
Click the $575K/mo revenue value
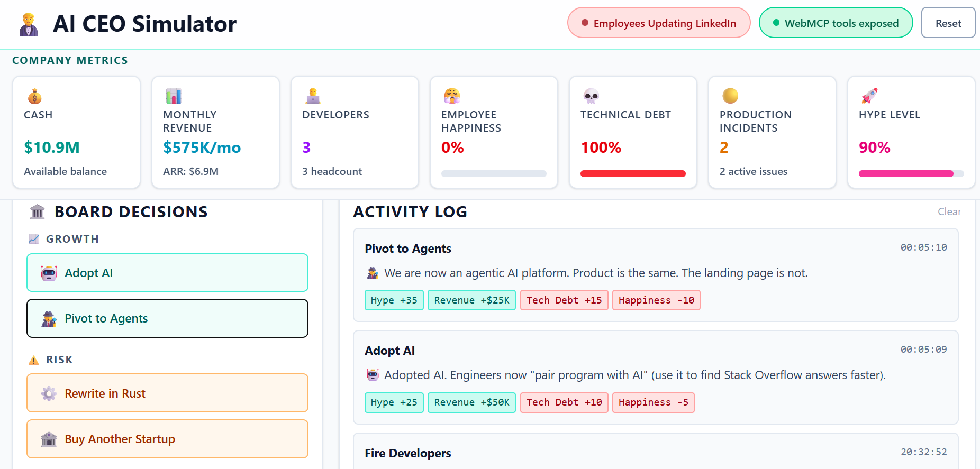pyautogui.click(x=202, y=148)
